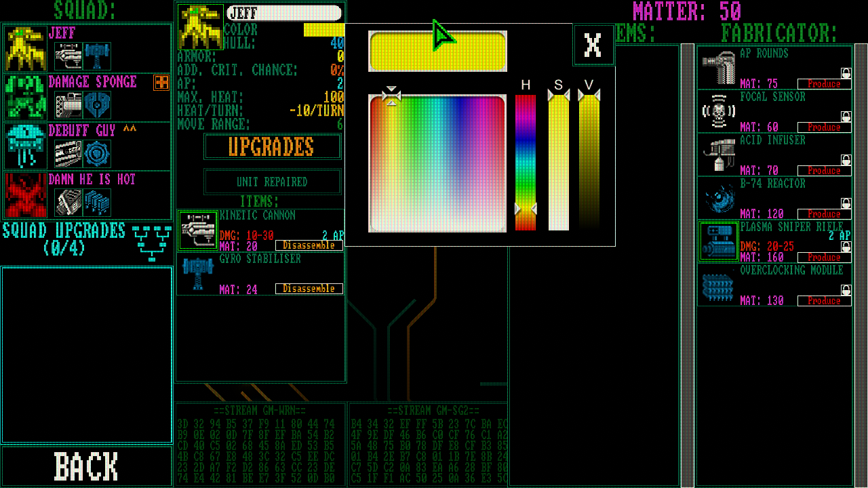Toggle the lock on Plasma Sniper Rifle
The height and width of the screenshot is (488, 868).
(x=846, y=246)
